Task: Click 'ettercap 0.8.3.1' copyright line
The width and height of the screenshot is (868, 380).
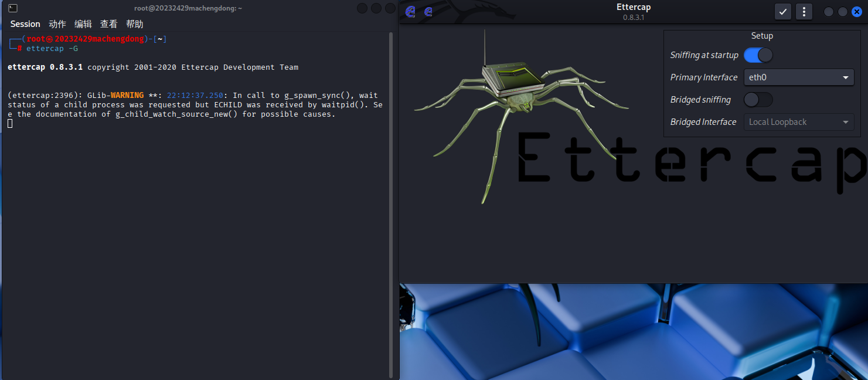Action: point(153,67)
